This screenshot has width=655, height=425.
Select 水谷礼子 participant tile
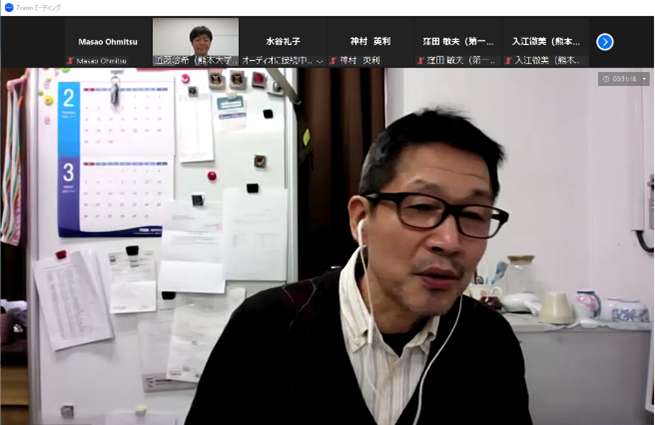(282, 41)
